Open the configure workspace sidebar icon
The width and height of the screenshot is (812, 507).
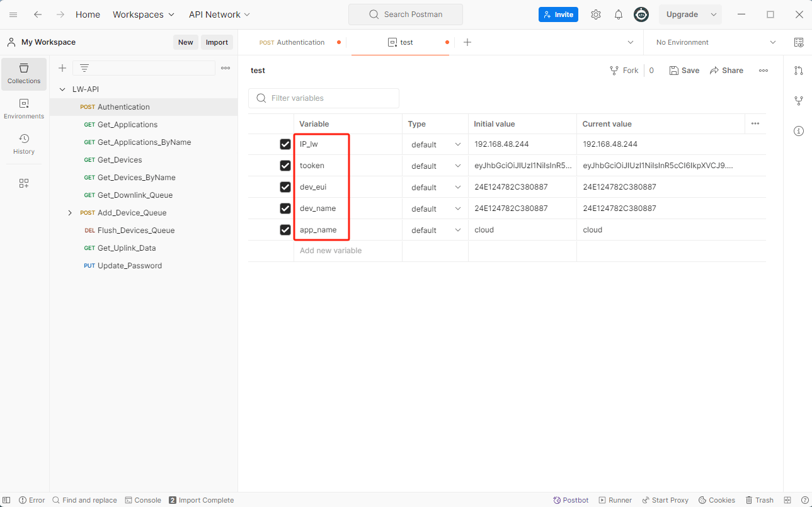pos(24,183)
